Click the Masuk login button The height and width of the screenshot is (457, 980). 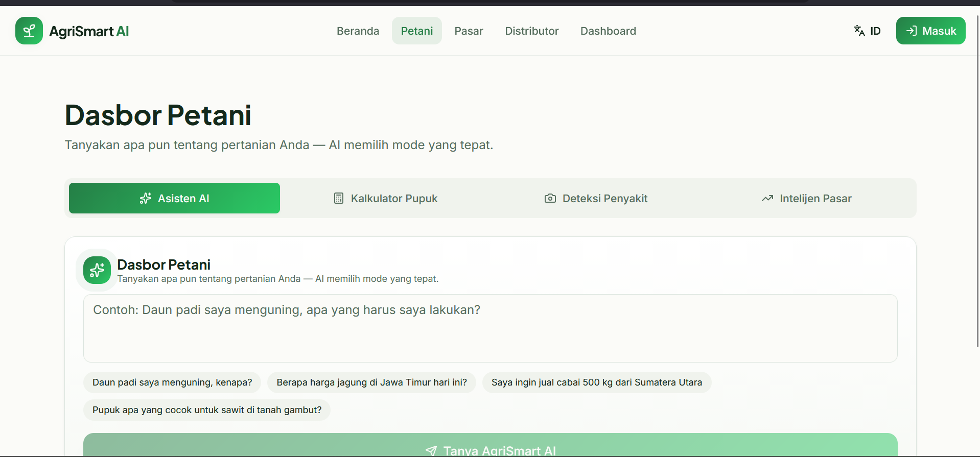point(930,31)
